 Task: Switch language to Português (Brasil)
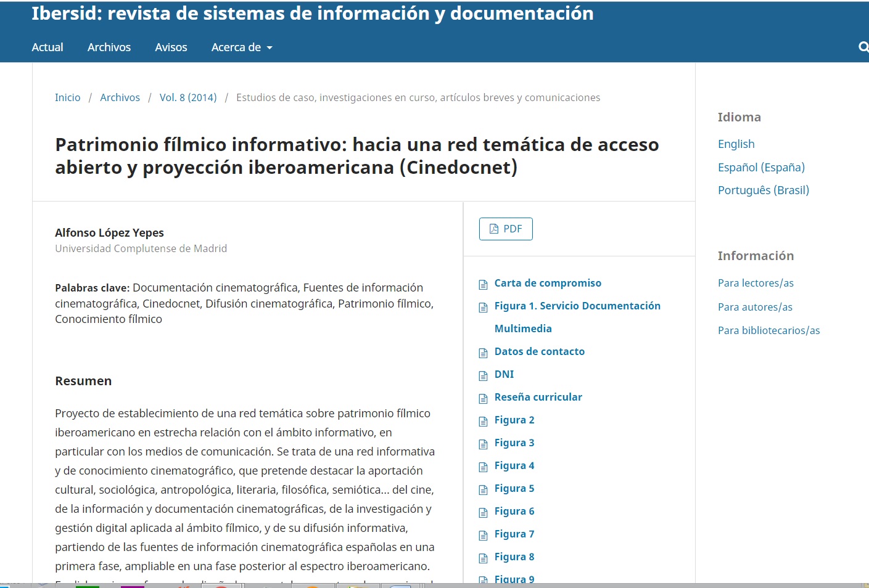click(764, 190)
